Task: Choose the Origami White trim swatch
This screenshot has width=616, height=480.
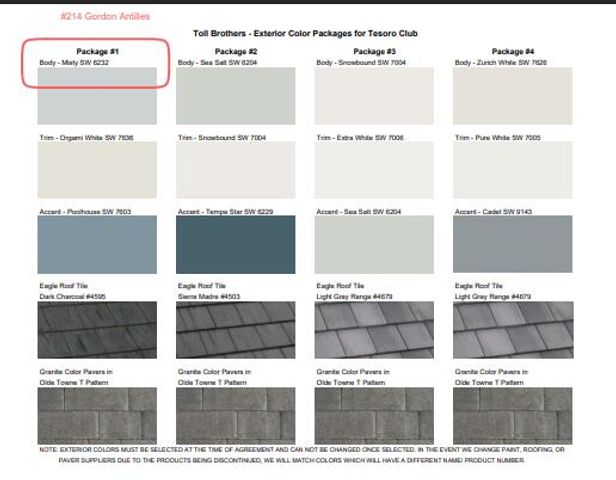Action: 96,171
